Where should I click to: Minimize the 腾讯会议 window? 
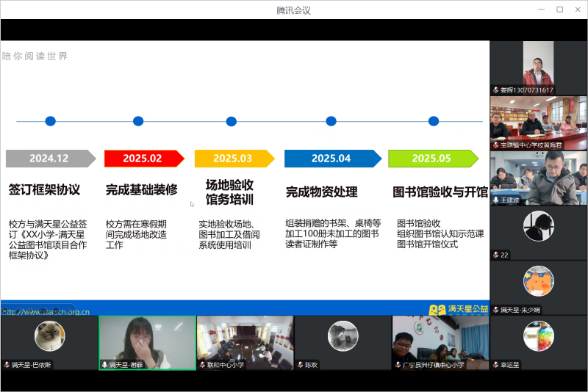[x=541, y=10]
